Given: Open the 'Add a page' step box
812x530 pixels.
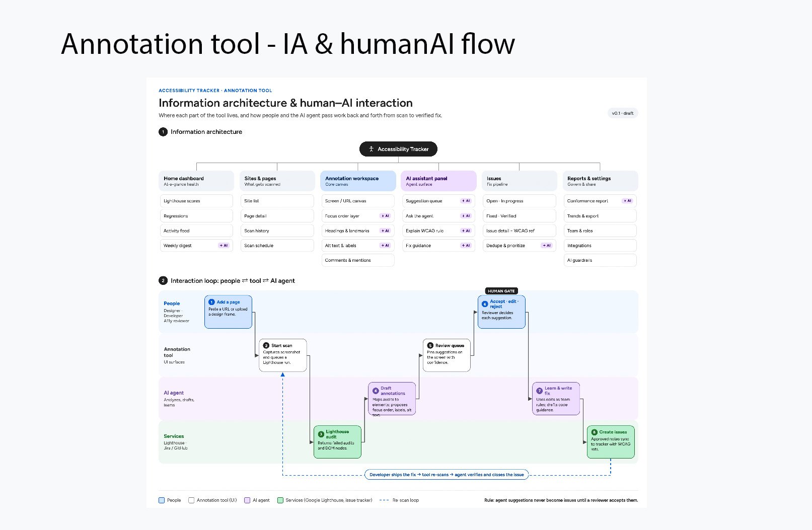Looking at the screenshot, I should (x=229, y=312).
